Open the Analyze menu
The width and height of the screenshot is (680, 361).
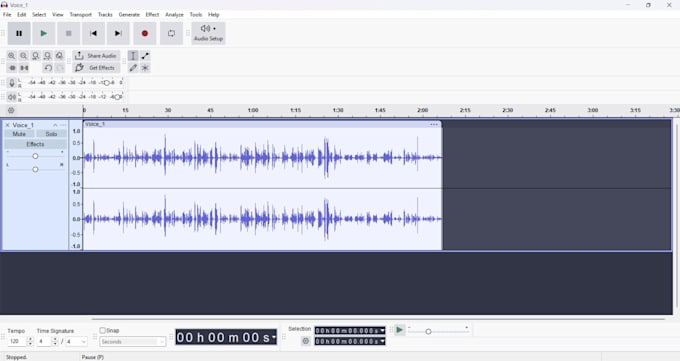[x=174, y=15]
